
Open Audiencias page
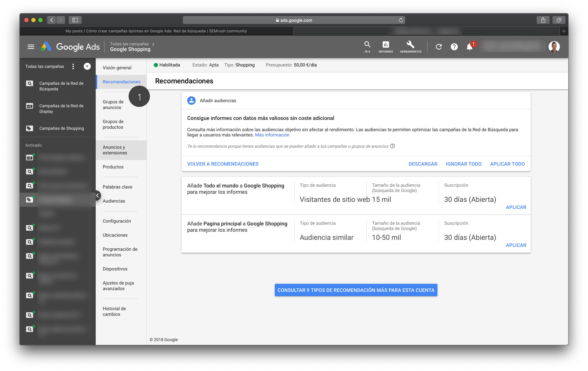tap(114, 201)
